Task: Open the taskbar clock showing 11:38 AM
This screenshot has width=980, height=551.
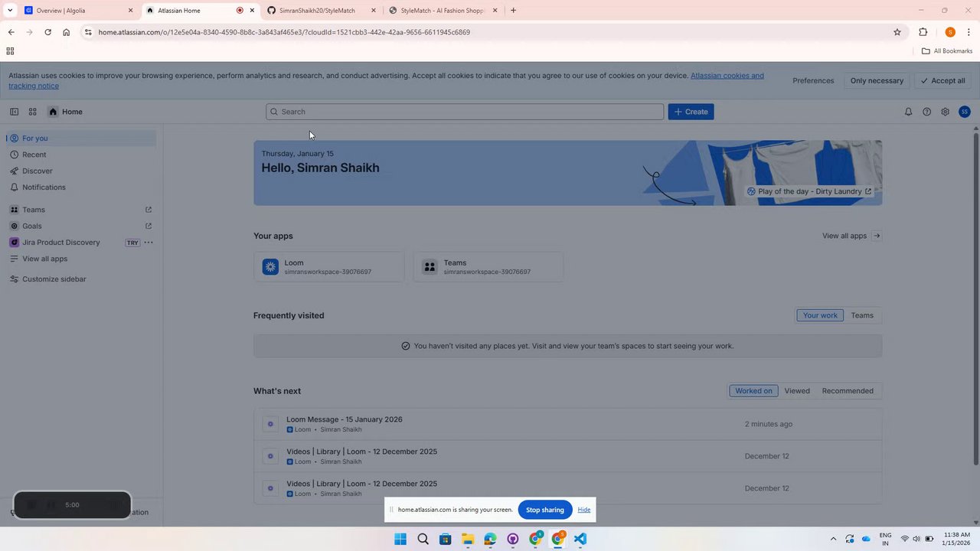Action: point(957,539)
